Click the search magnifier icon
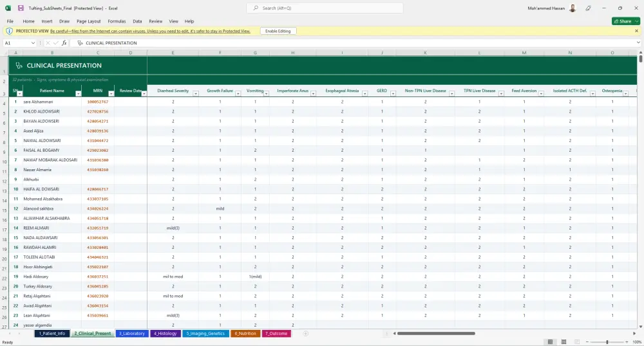644x346 pixels. point(256,8)
